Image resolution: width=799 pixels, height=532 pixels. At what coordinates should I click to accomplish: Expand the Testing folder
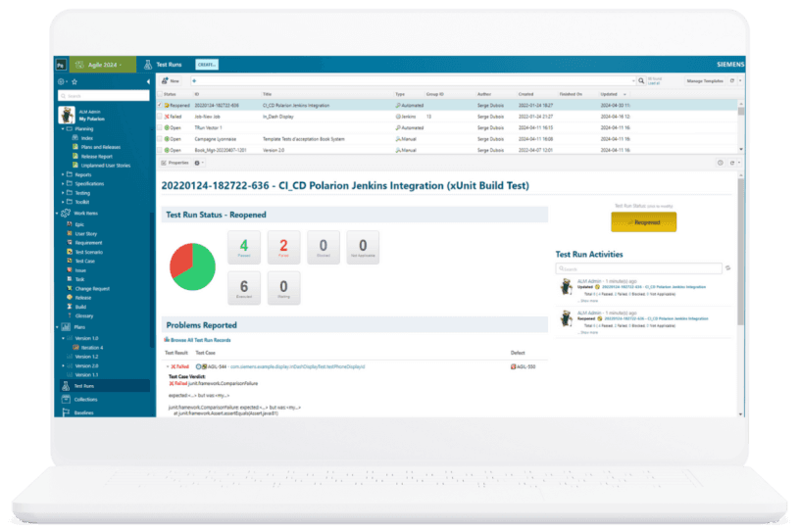(63, 193)
